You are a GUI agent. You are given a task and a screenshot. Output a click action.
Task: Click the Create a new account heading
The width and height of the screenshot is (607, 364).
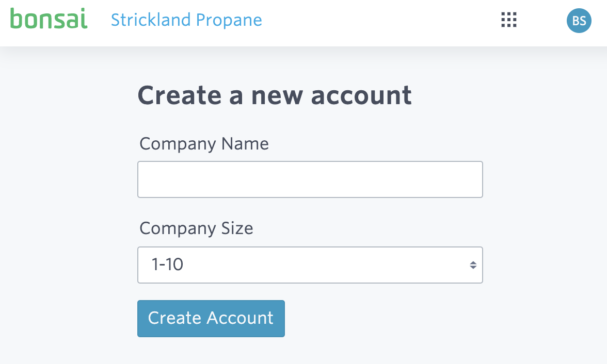pyautogui.click(x=275, y=95)
